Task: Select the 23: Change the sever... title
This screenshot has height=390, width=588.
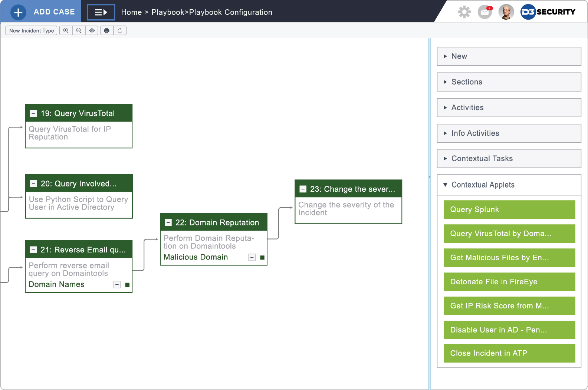Action: (x=352, y=189)
